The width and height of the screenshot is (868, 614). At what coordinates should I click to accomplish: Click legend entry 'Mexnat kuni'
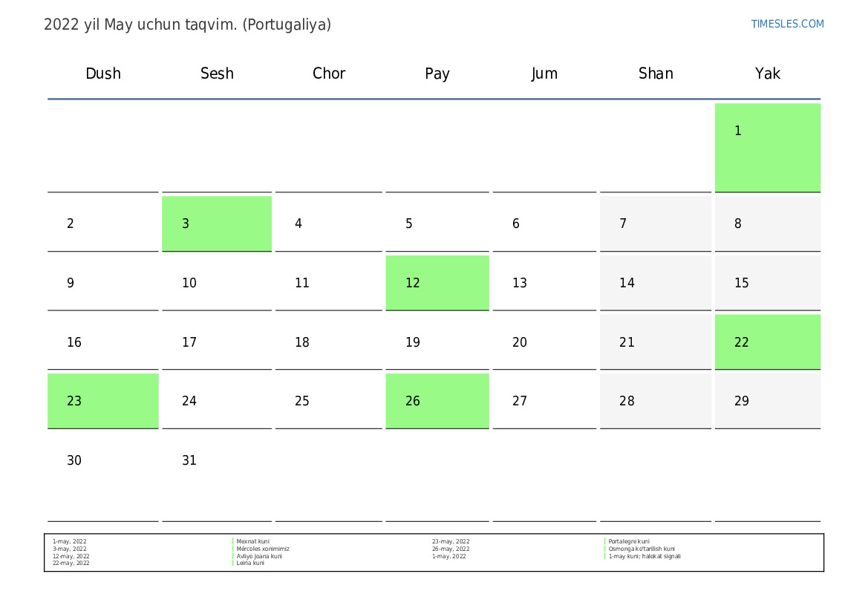[253, 541]
